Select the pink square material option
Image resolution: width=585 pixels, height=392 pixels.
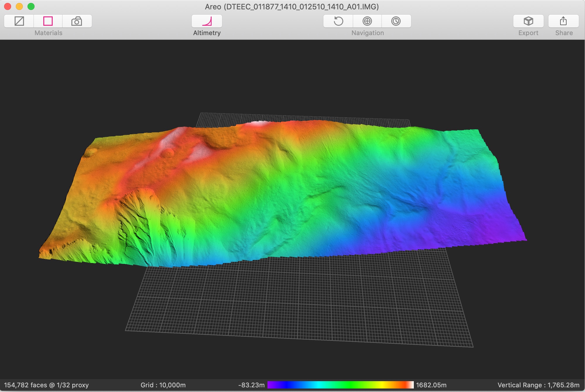tap(48, 21)
